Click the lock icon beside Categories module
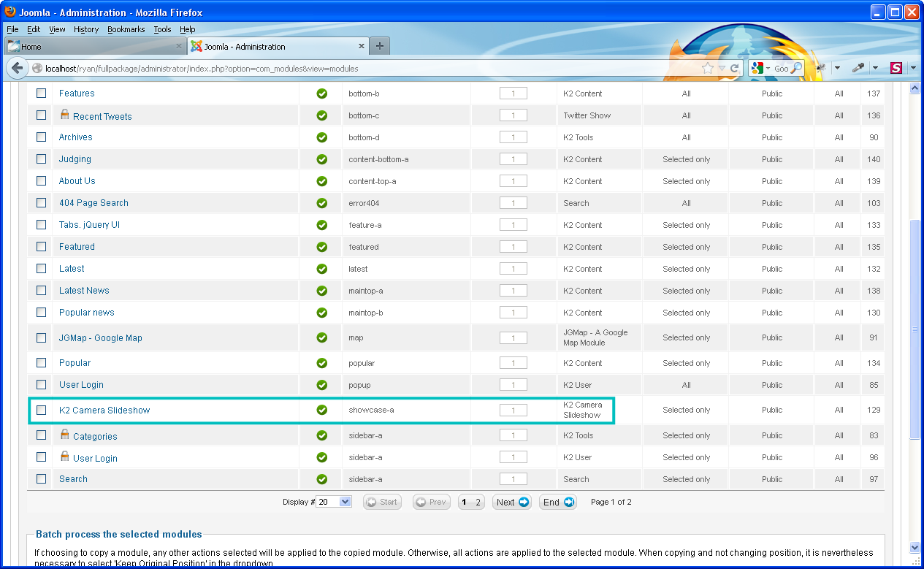Viewport: 924px width, 569px height. tap(64, 435)
